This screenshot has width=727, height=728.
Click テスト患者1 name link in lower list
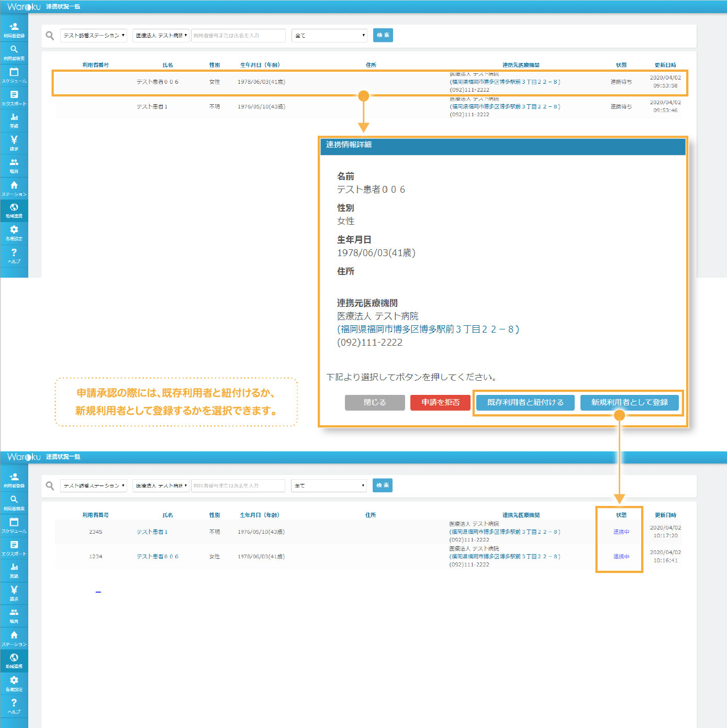tap(152, 532)
